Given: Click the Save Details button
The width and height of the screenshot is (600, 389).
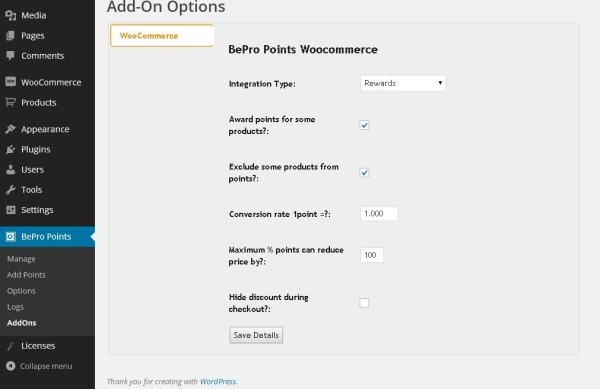Looking at the screenshot, I should (x=256, y=335).
